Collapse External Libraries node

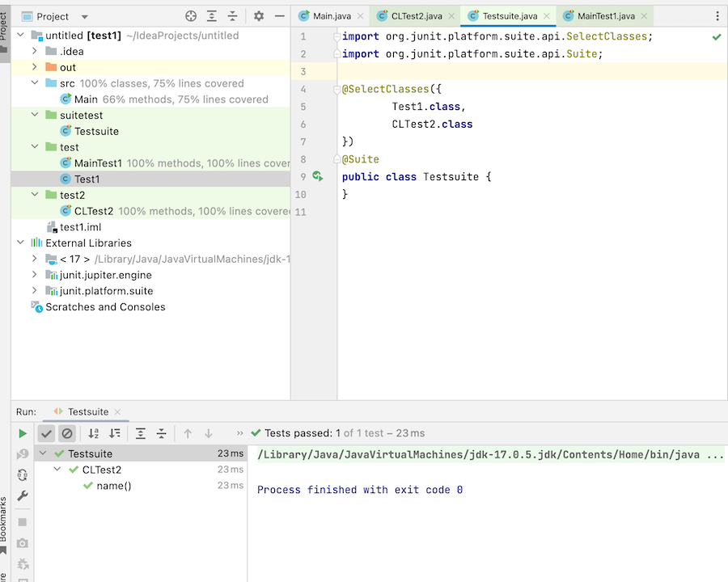(20, 242)
